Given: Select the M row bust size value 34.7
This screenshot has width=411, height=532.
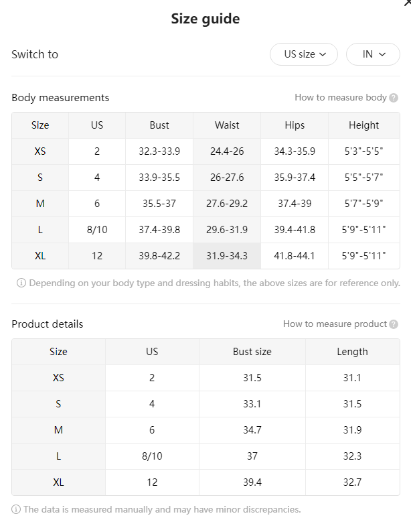Looking at the screenshot, I should 252,430.
